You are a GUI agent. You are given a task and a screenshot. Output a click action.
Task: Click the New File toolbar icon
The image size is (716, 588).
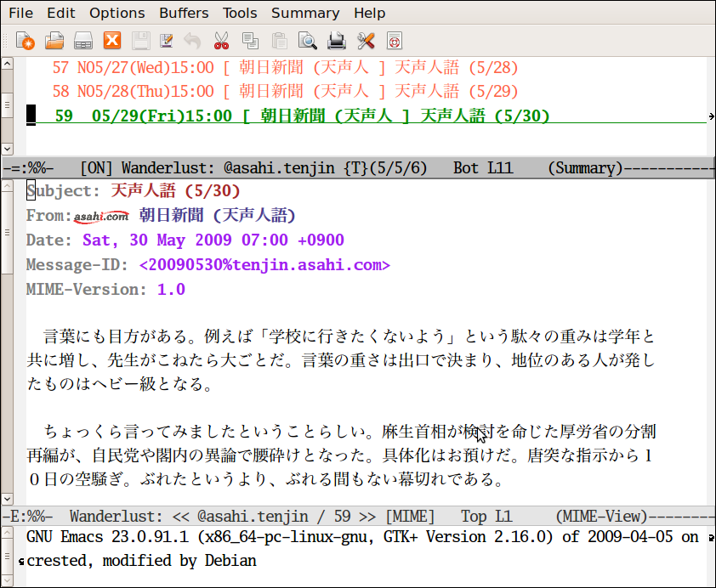coord(26,41)
